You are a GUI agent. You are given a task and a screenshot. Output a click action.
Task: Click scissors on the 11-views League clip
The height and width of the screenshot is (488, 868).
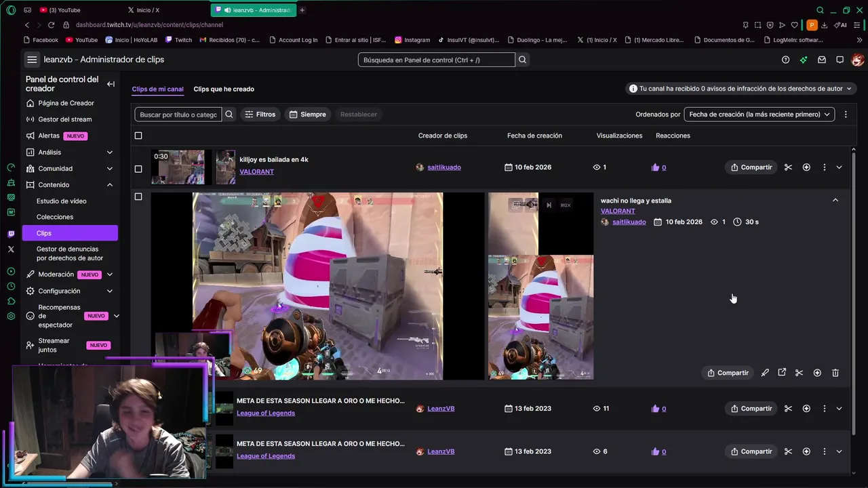[788, 409]
